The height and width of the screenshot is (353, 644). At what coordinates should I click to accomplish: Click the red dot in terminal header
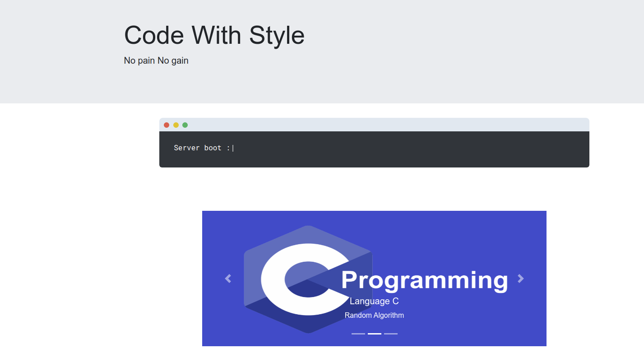tap(167, 125)
